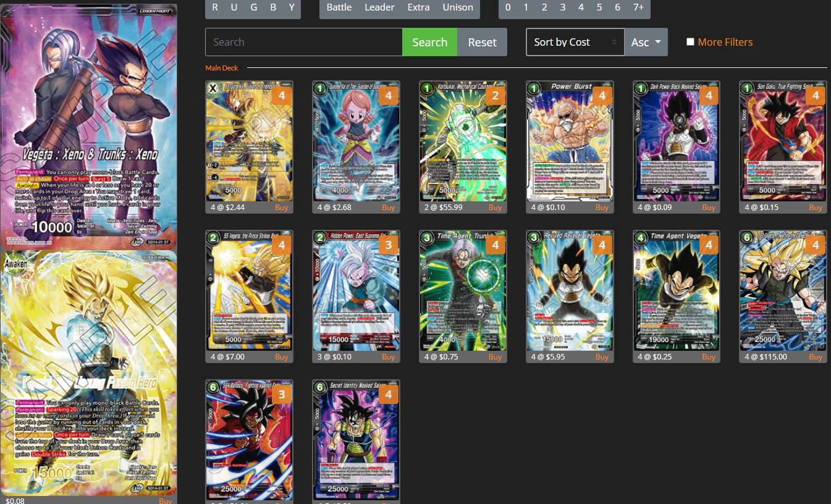The image size is (831, 504).
Task: Click the green Search button
Action: click(x=429, y=41)
